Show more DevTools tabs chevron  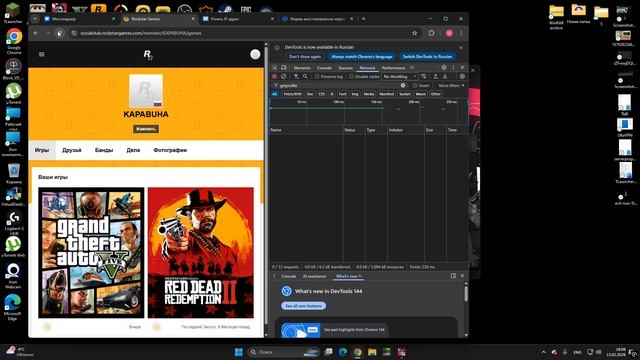pyautogui.click(x=412, y=68)
